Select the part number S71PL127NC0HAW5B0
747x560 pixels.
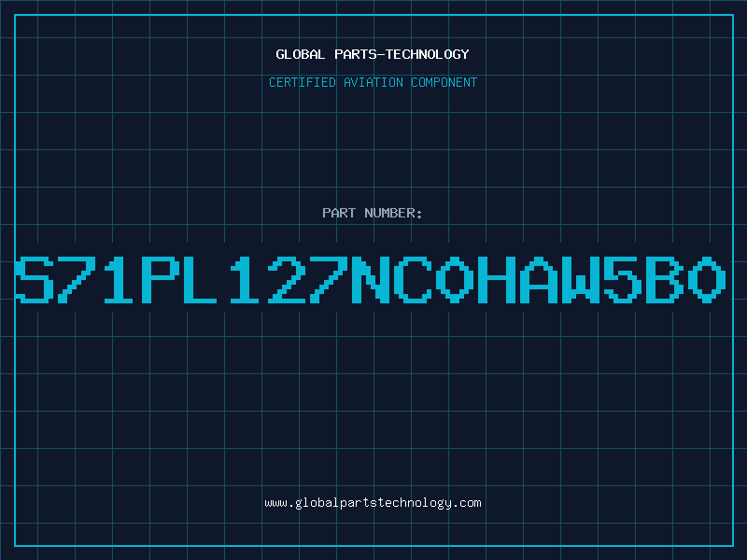371,279
